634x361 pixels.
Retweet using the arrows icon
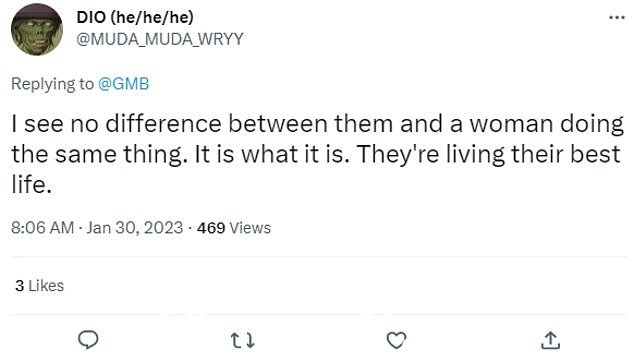[x=243, y=340]
